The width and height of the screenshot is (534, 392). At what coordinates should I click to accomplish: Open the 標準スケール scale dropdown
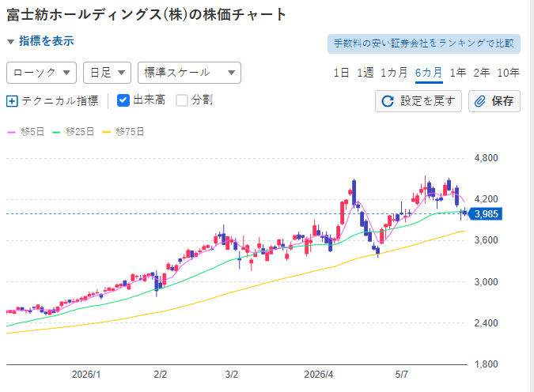point(189,73)
